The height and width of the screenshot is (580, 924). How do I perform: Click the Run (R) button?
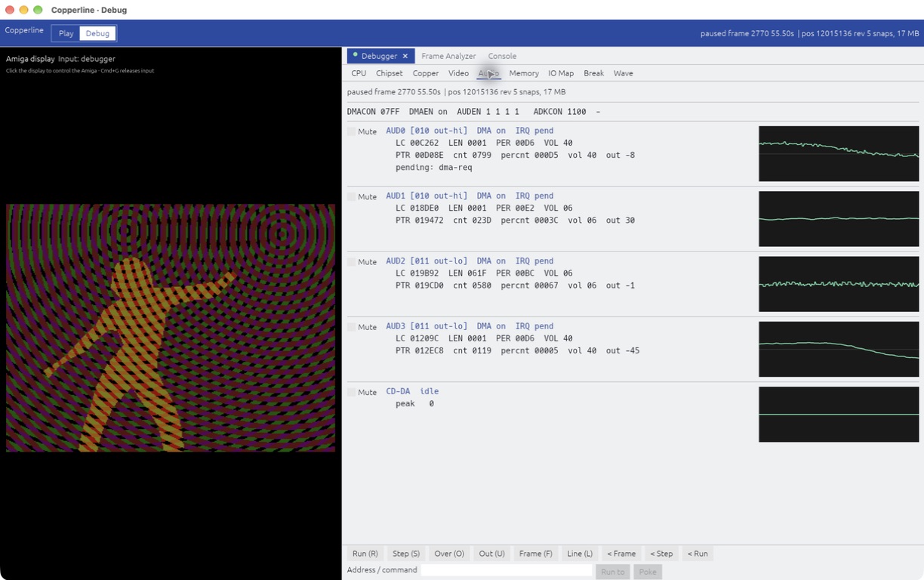coord(365,554)
